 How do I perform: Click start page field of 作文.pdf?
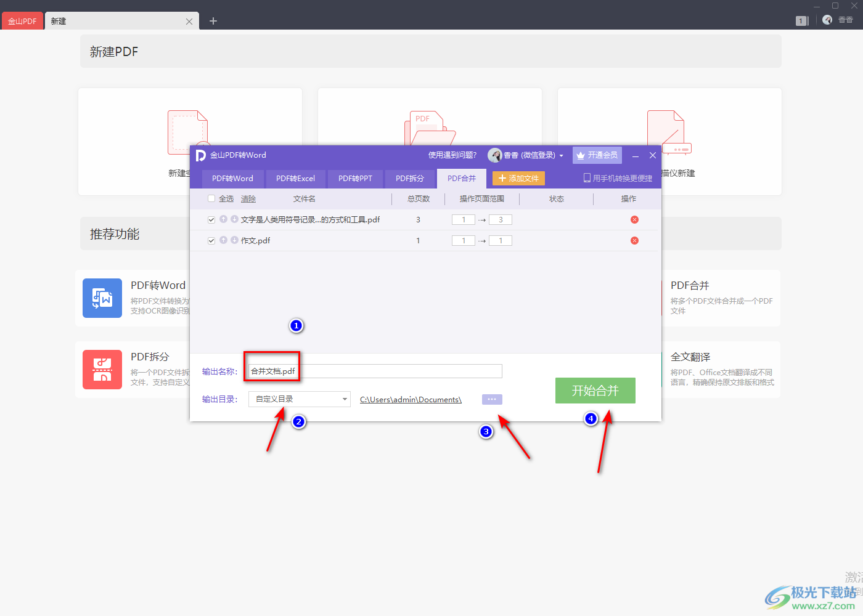click(464, 241)
